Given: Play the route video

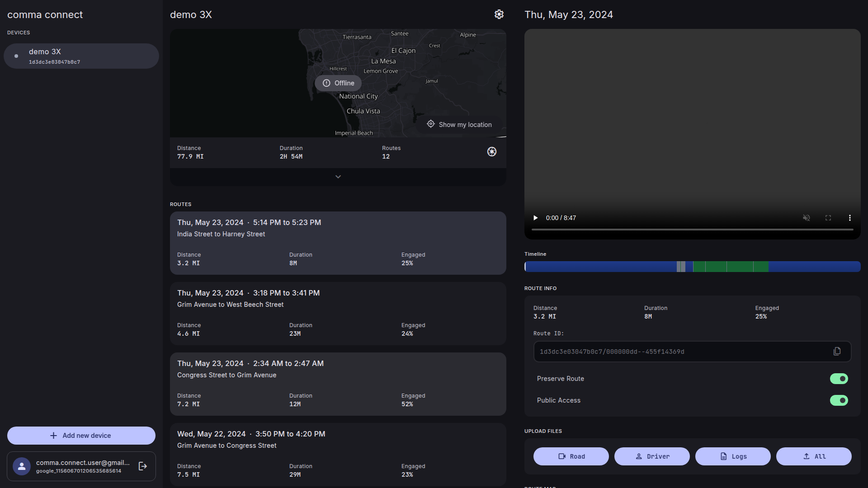Looking at the screenshot, I should coord(536,218).
